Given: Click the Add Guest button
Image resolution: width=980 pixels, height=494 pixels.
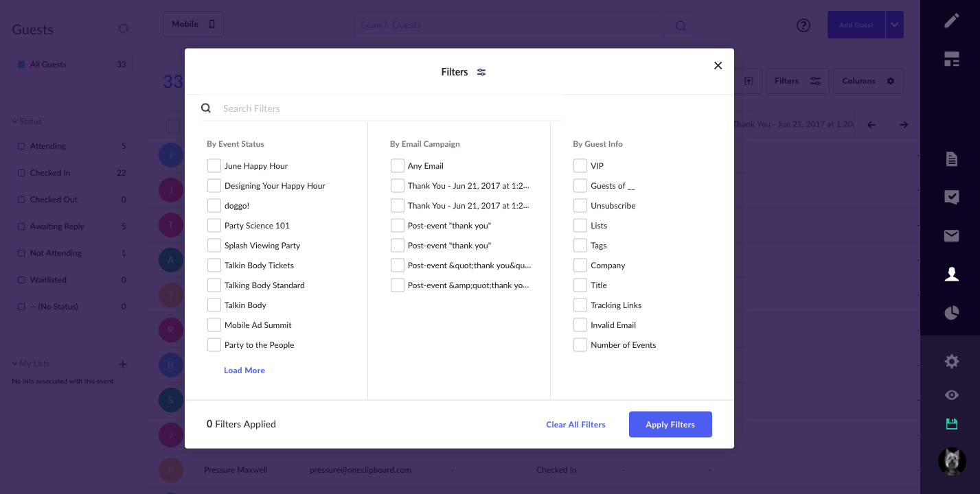Looking at the screenshot, I should coord(856,25).
